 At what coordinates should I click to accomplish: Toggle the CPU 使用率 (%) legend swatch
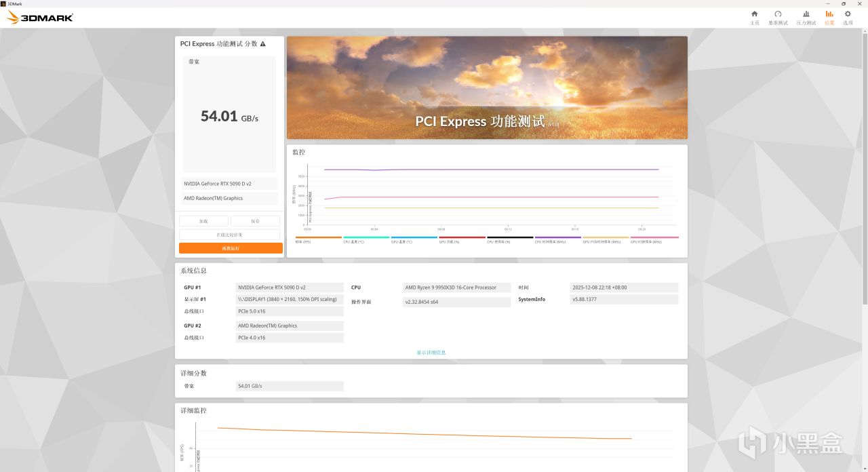[510, 237]
